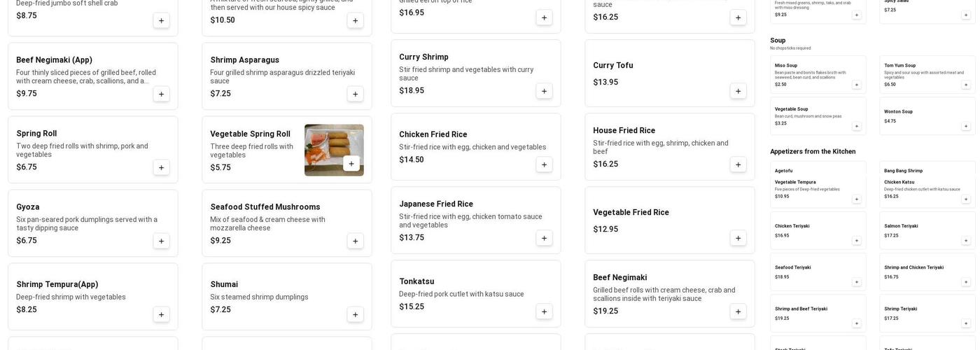Screen dimensions: 980x350
Task: Add Chicken Fried Rice to the order
Action: (544, 164)
